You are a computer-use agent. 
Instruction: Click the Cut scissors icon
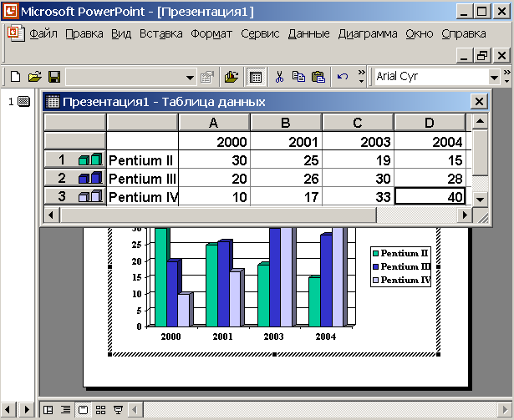[x=279, y=77]
